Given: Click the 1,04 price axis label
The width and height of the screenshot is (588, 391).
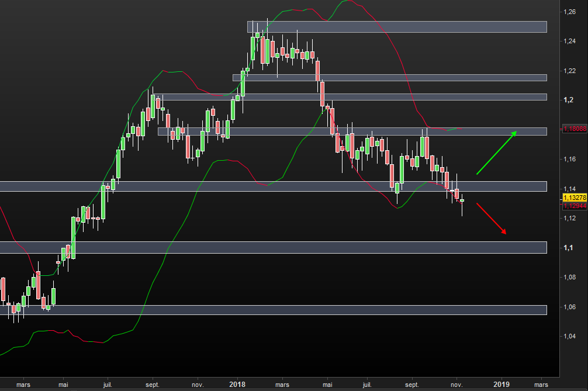Looking at the screenshot, I should (570, 336).
